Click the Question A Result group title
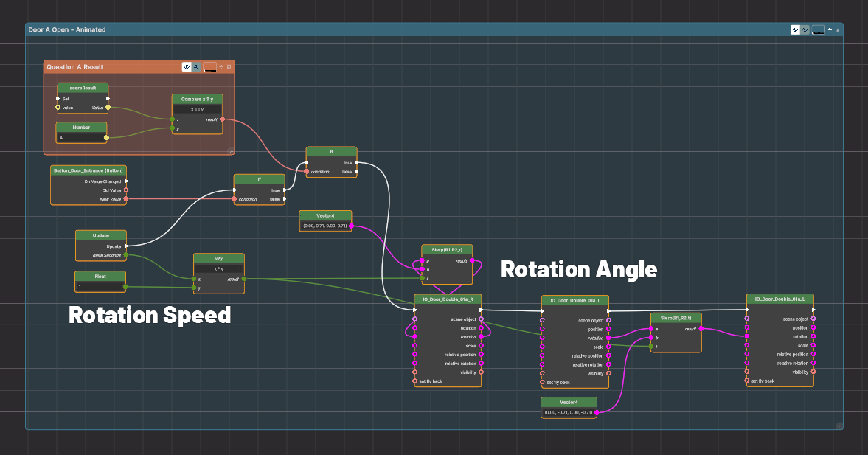 (x=74, y=67)
